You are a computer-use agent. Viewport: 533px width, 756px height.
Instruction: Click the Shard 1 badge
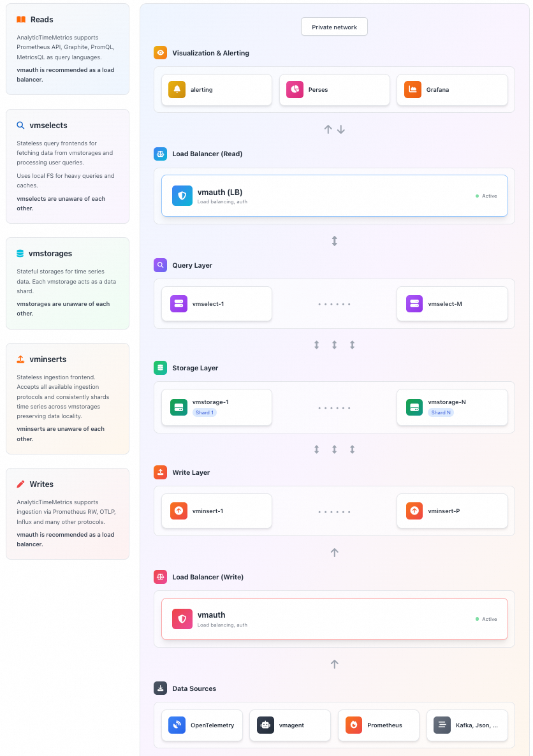[x=205, y=412]
